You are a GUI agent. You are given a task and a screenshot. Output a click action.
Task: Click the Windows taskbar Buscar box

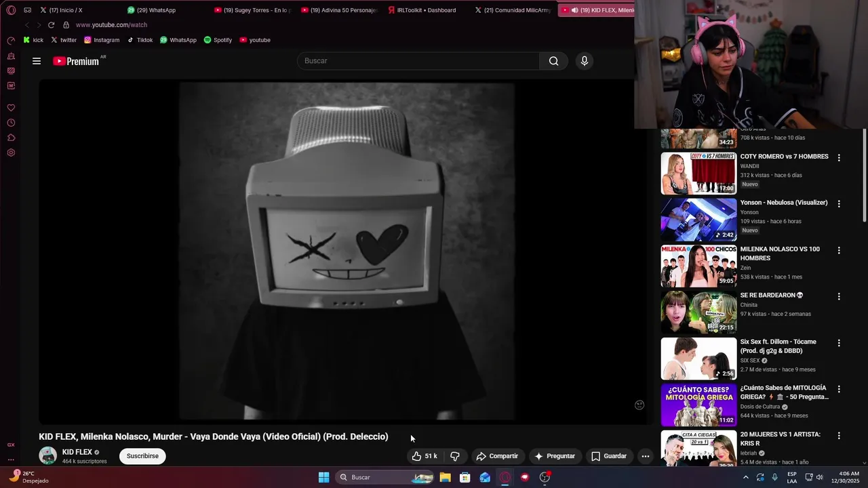[x=385, y=477]
